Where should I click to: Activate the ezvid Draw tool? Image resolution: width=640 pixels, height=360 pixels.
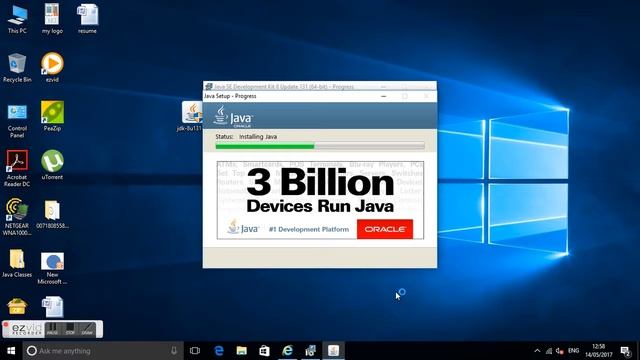[87, 329]
